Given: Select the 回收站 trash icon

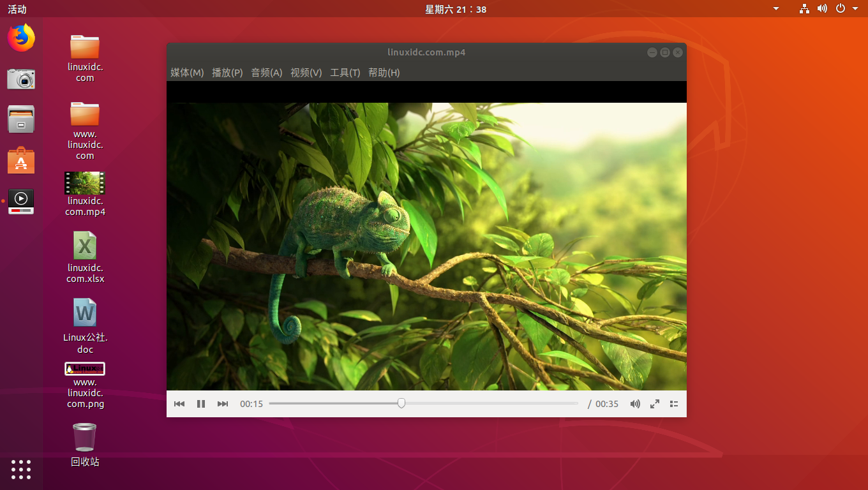Looking at the screenshot, I should pos(85,445).
